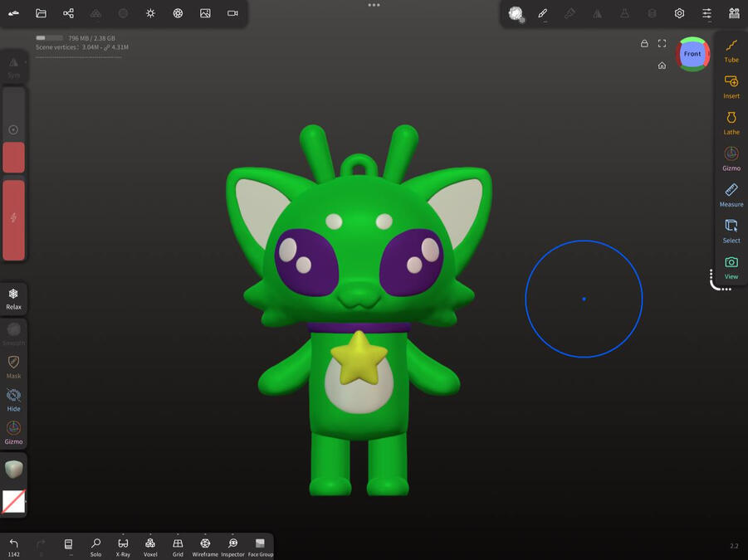The image size is (748, 560).
Task: Open the Paint tool in the top bar
Action: [x=543, y=13]
